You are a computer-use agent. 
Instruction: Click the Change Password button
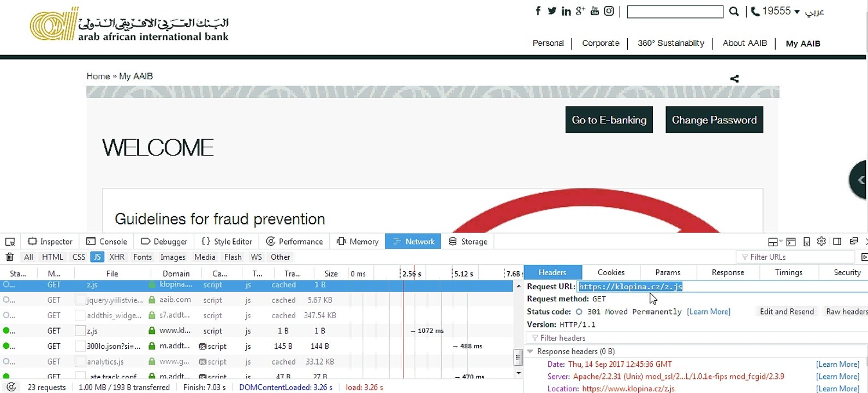point(714,120)
